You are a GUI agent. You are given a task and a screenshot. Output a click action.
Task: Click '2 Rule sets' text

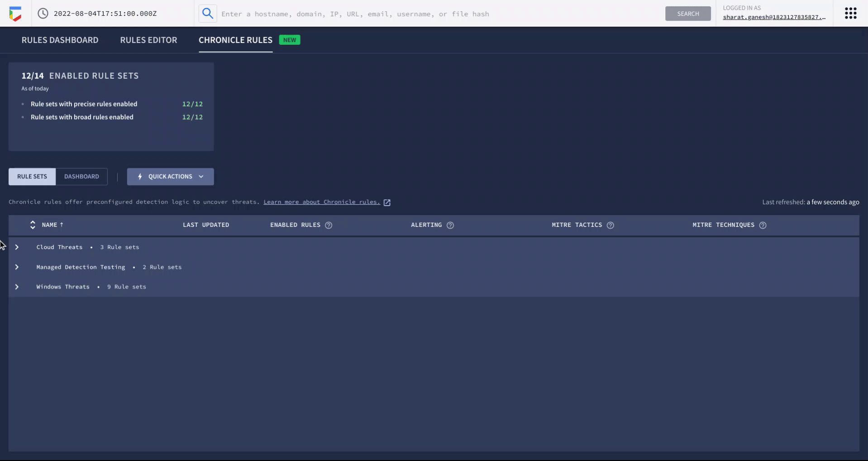coord(162,267)
